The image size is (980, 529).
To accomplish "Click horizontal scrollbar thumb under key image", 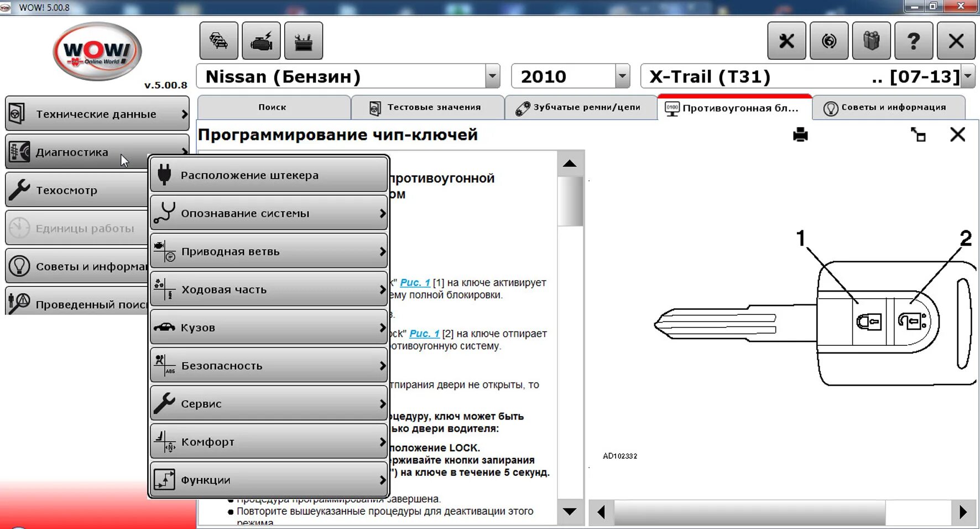I will pos(750,512).
